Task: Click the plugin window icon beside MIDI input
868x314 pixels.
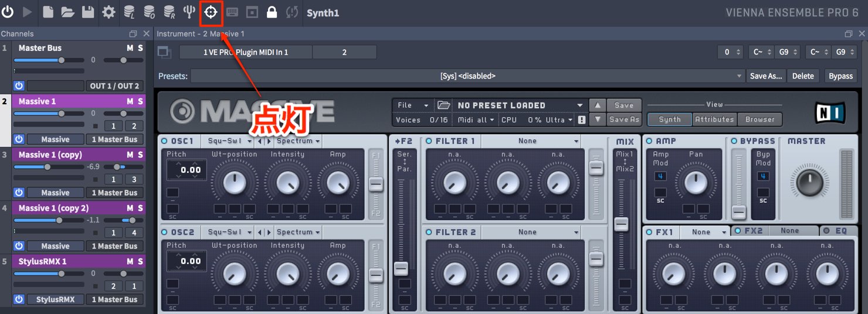Action: [x=164, y=52]
